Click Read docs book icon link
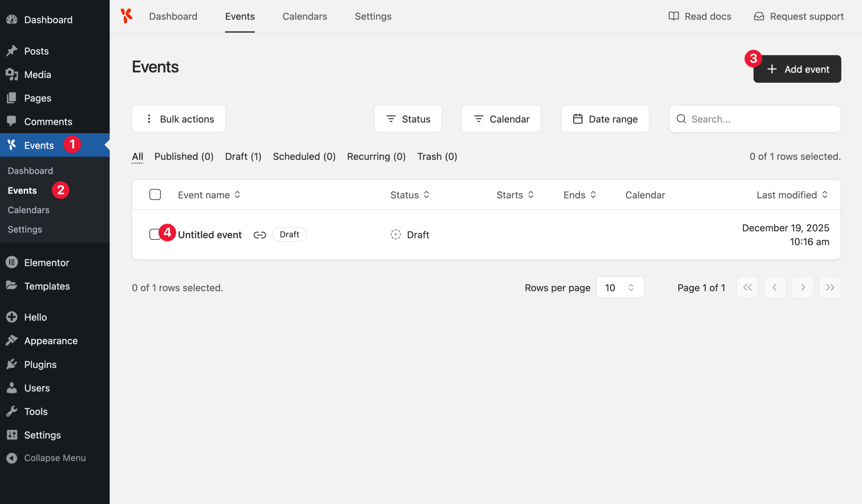 point(700,16)
